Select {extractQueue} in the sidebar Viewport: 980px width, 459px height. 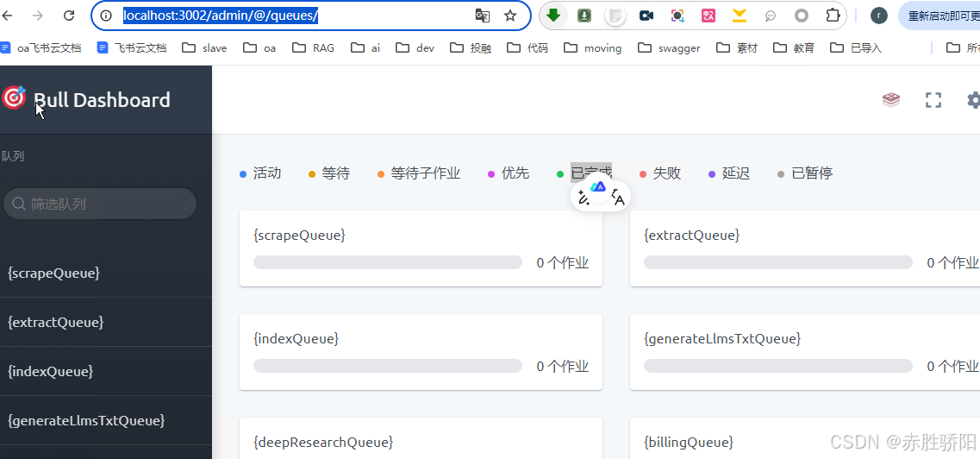(x=56, y=322)
